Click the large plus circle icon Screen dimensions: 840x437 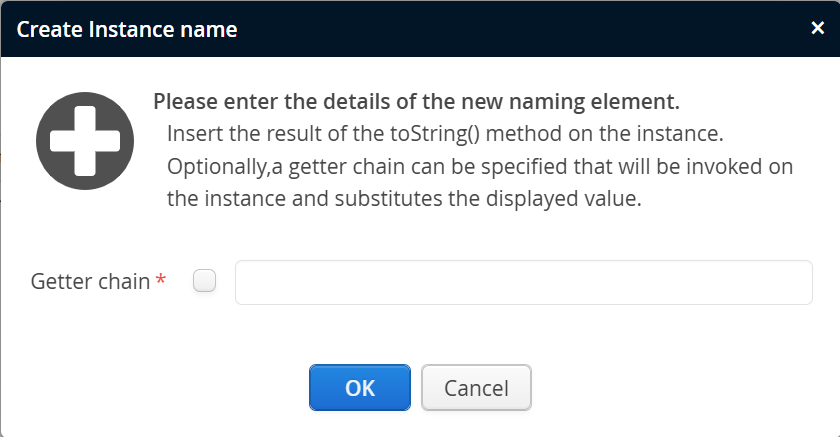pos(85,141)
